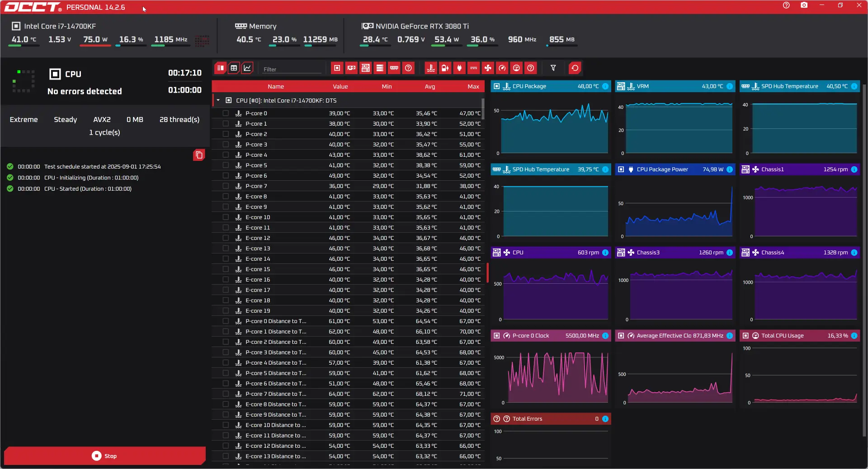Toggle the CPU sensor filter icon

point(337,68)
